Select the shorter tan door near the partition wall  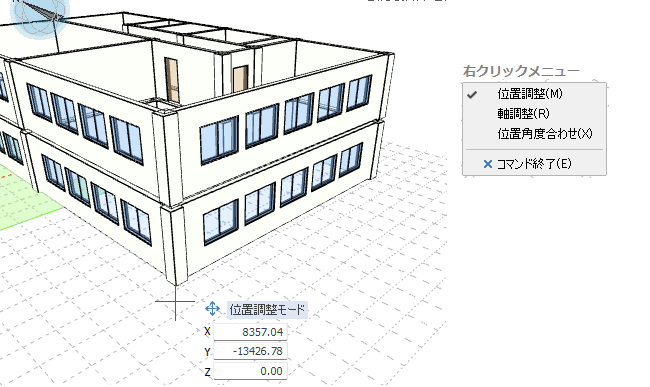pyautogui.click(x=240, y=78)
